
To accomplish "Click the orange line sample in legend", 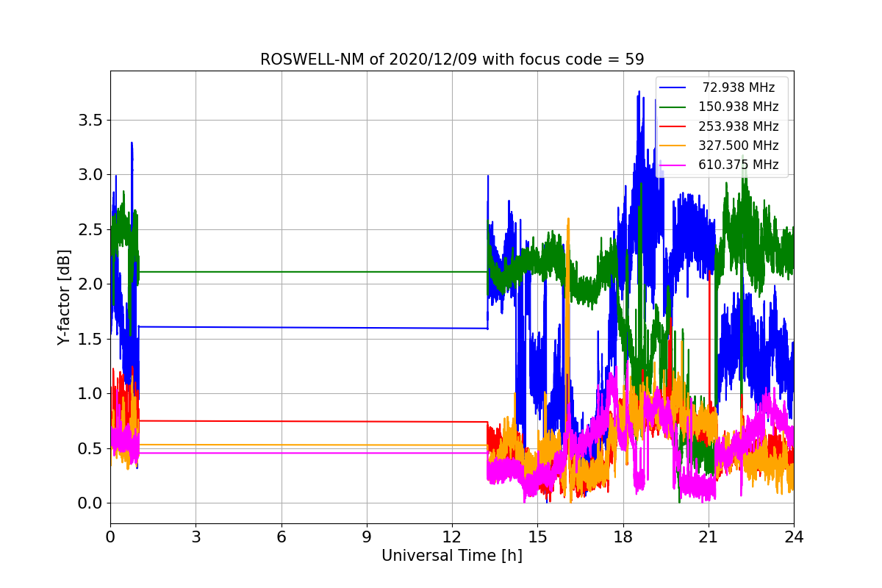I will click(674, 146).
